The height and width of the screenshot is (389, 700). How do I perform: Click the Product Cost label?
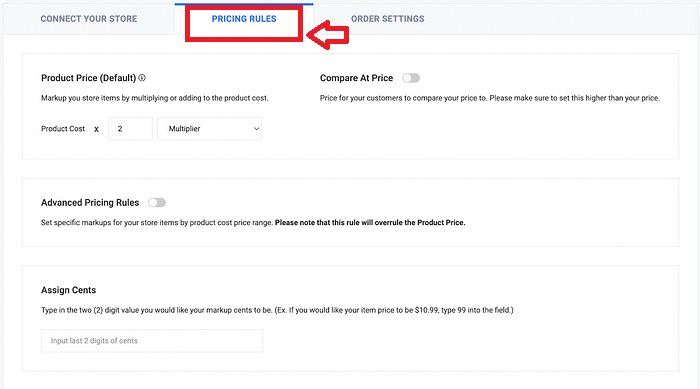(63, 129)
